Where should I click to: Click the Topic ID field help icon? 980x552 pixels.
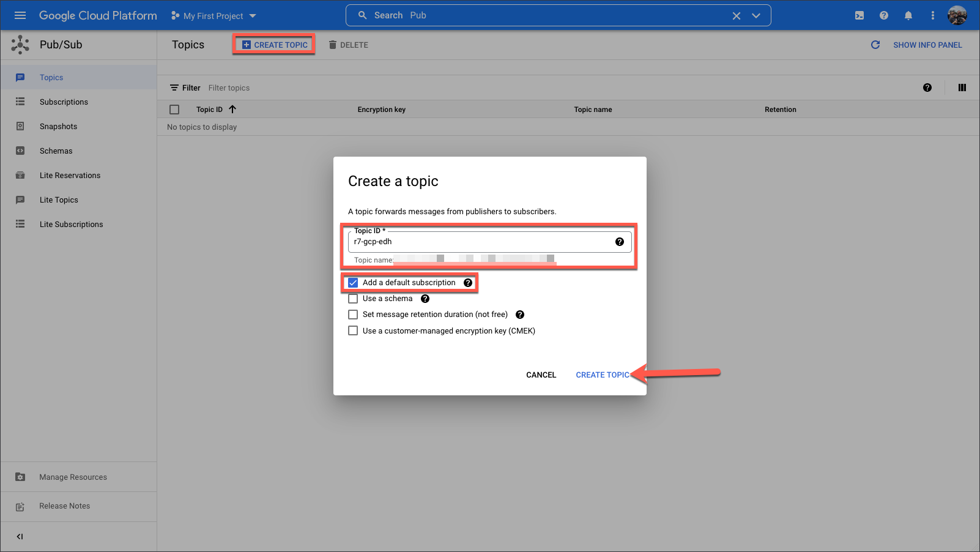[x=620, y=242]
